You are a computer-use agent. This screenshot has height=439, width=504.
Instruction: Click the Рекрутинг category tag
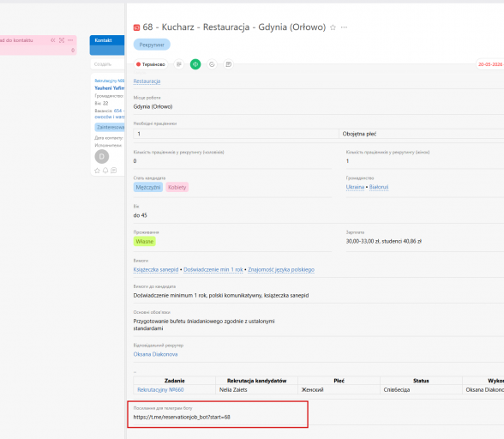[x=152, y=45]
